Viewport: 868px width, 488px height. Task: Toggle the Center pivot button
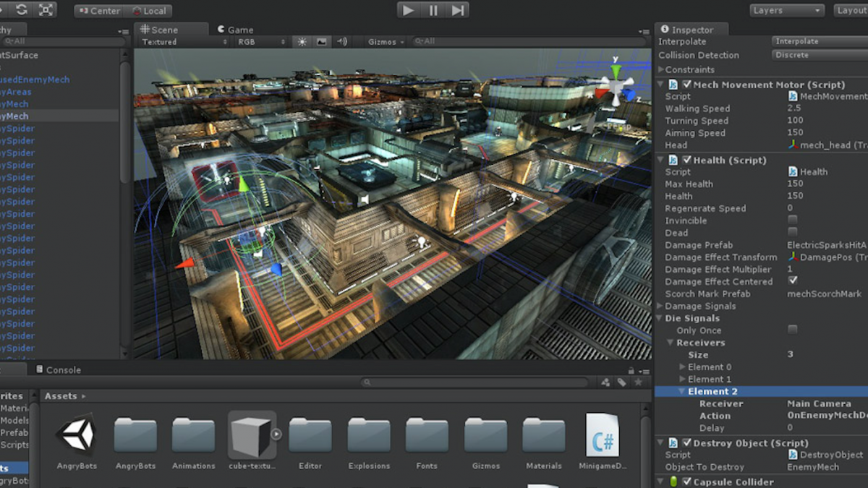click(x=98, y=11)
